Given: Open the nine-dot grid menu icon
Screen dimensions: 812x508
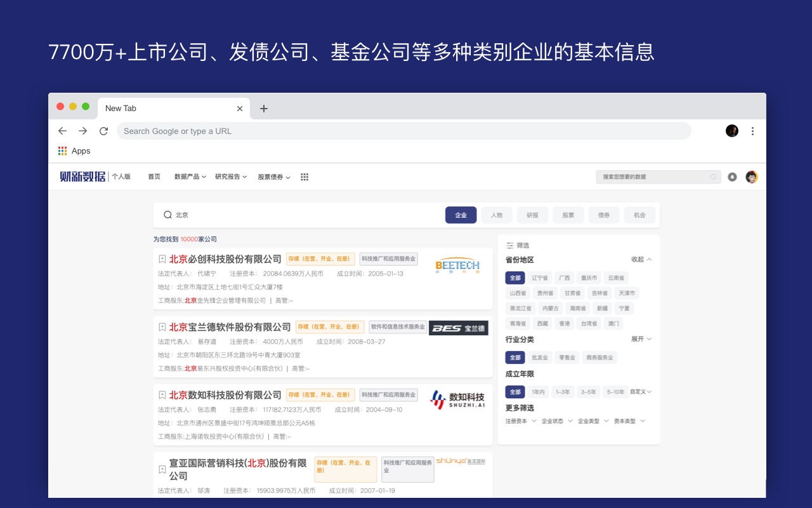Looking at the screenshot, I should click(304, 177).
